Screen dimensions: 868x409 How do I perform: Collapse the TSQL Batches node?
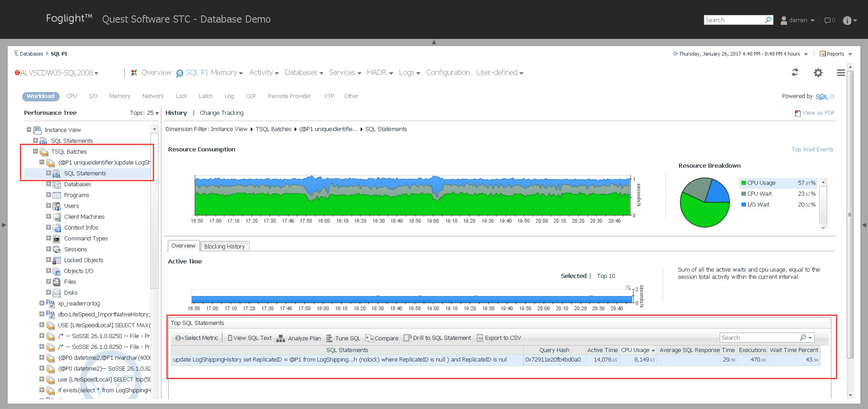pos(35,151)
